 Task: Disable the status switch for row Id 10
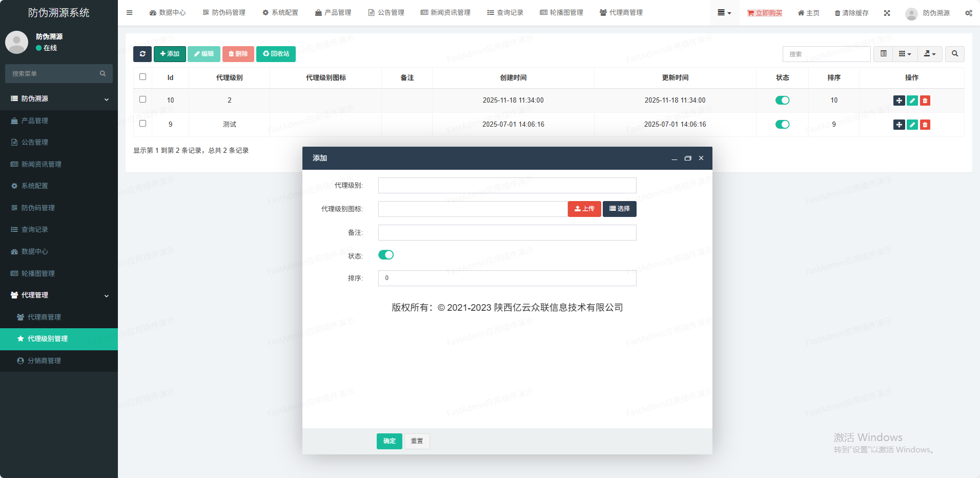pyautogui.click(x=782, y=101)
